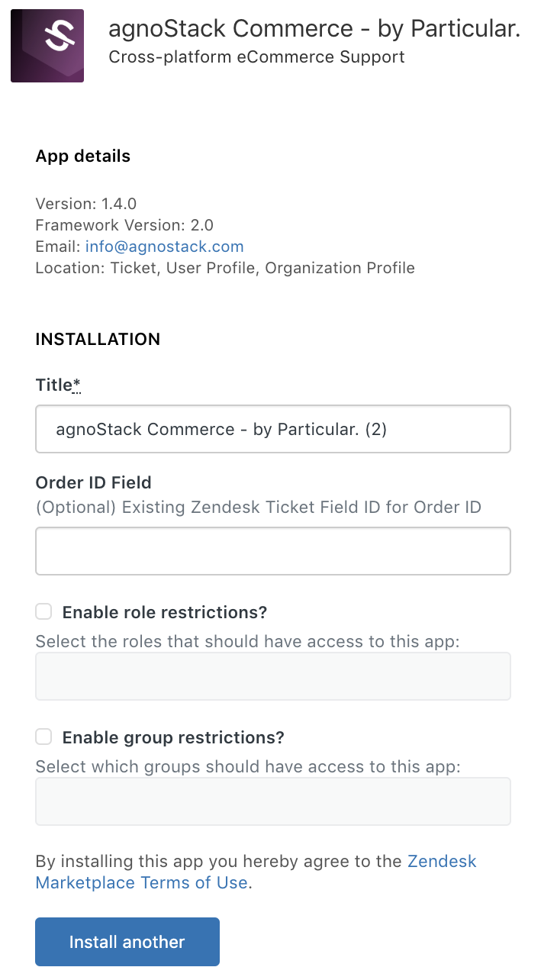Image resolution: width=557 pixels, height=980 pixels.
Task: Tick the Enable role restrictions checkbox
Action: point(44,611)
